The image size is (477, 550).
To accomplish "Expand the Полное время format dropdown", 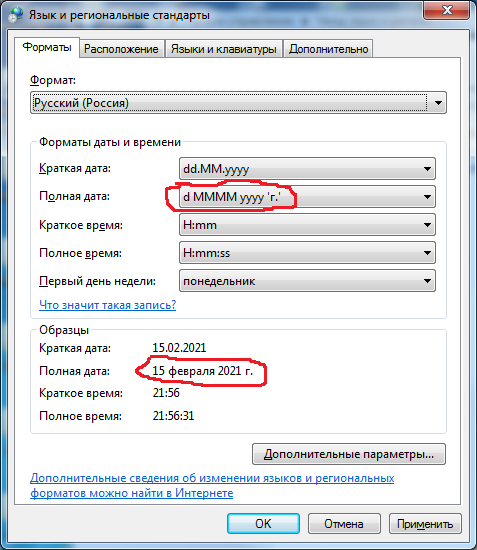I will click(x=307, y=253).
